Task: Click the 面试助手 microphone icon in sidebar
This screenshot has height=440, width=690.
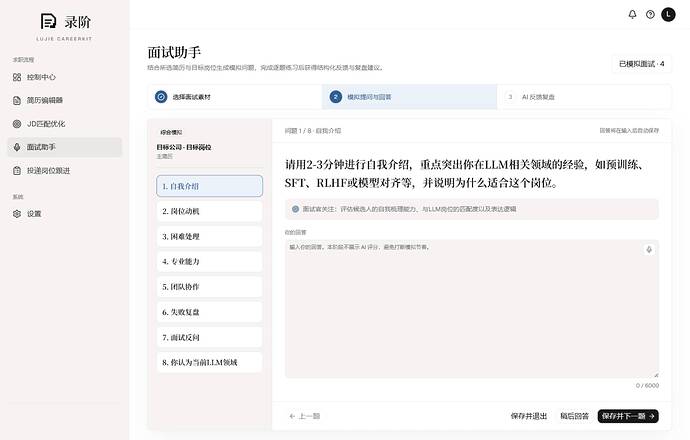Action: [17, 147]
